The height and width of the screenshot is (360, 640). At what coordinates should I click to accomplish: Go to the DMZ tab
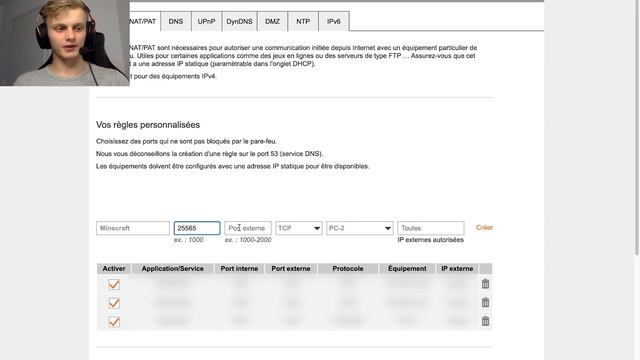coord(272,21)
